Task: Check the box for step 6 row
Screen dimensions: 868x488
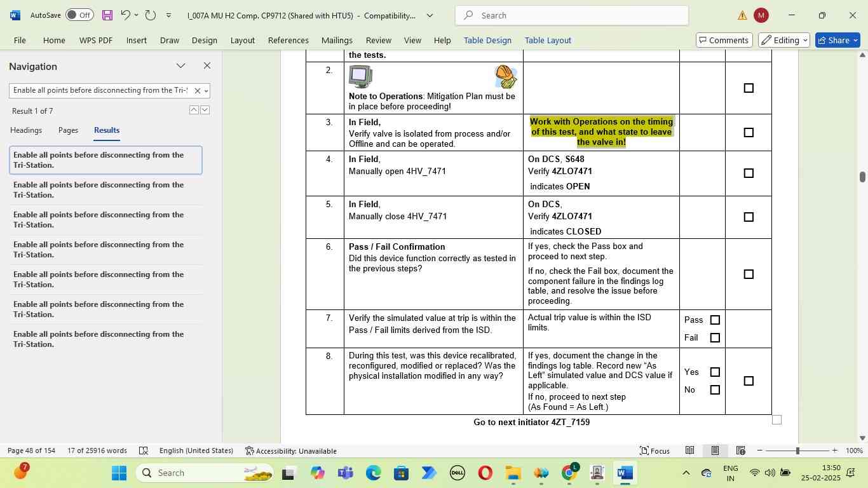Action: coord(749,274)
